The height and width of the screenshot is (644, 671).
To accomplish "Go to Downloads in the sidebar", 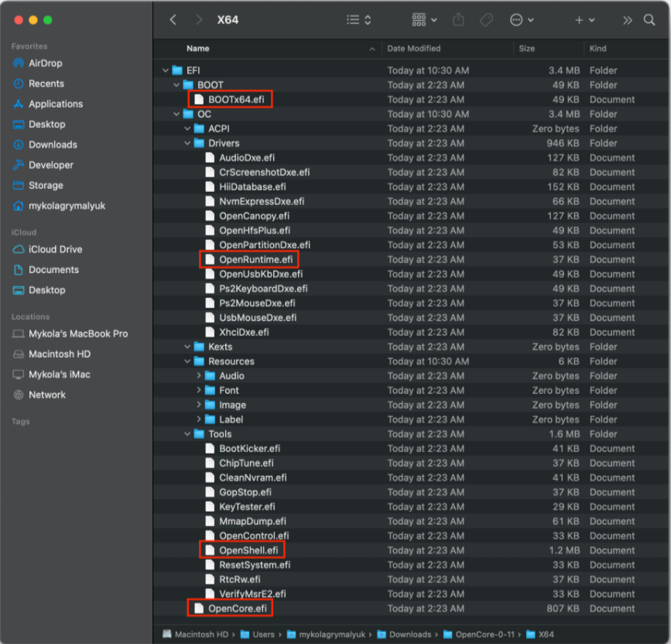I will click(x=53, y=145).
